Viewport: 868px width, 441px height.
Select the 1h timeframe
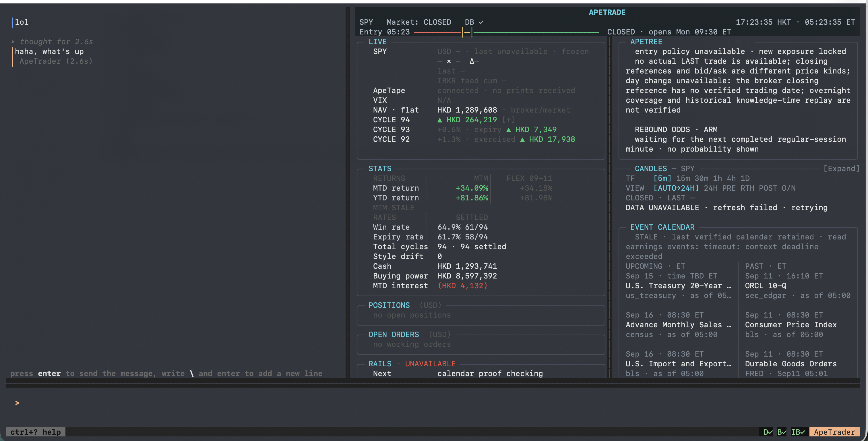coord(717,178)
